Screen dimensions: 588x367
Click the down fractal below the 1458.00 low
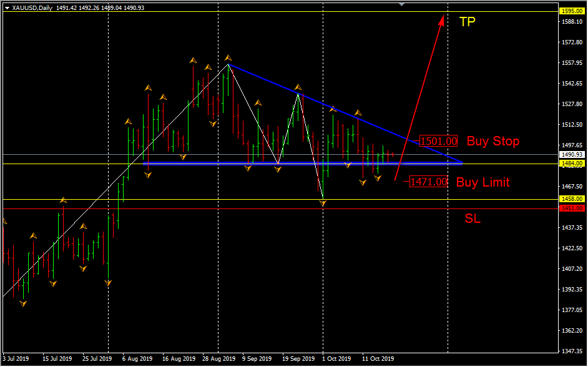(x=323, y=203)
